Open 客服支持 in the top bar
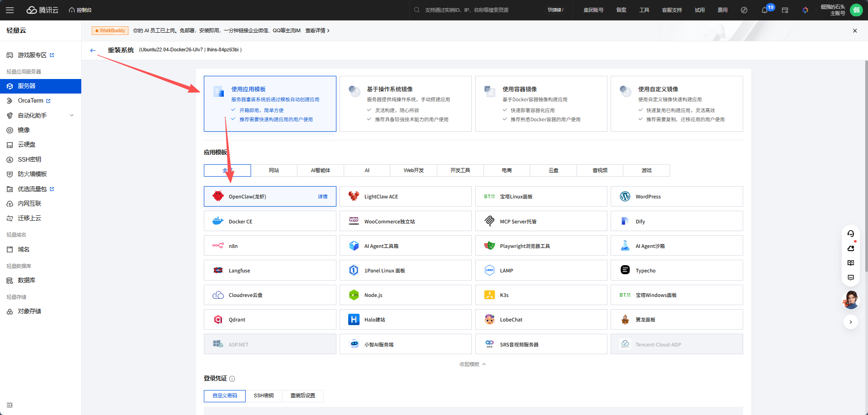This screenshot has height=415, width=868. [672, 10]
